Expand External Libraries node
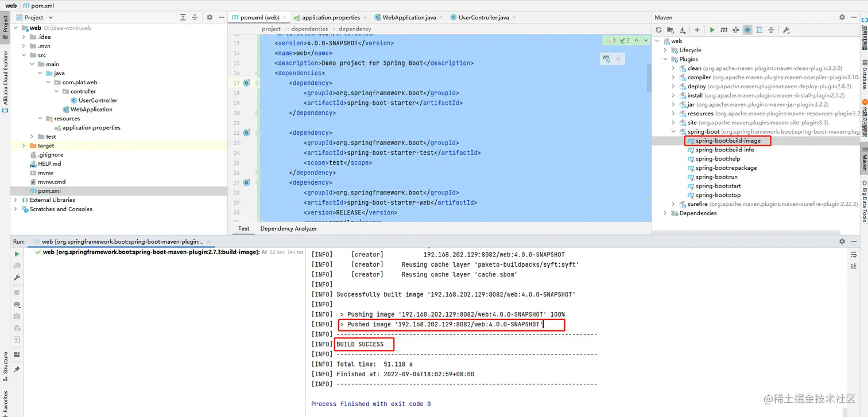868x417 pixels. coord(15,200)
